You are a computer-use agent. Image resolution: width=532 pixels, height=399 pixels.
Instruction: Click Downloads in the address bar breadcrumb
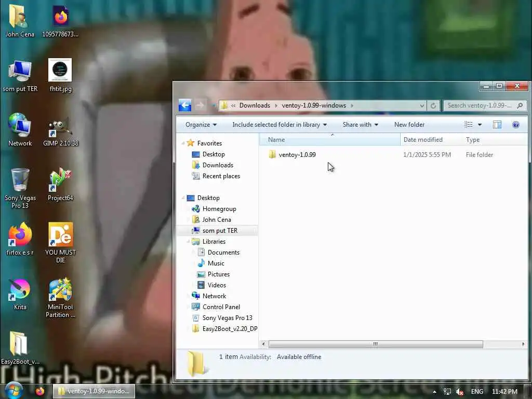255,105
